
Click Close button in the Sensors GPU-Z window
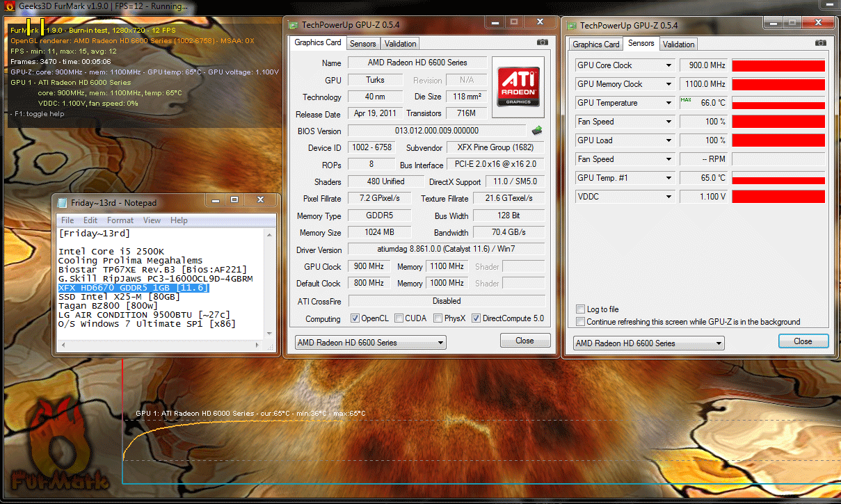[x=803, y=341]
